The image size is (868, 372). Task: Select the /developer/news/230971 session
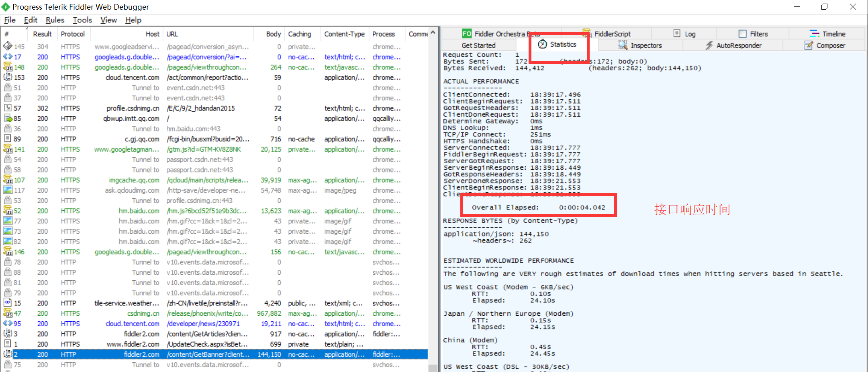[214, 324]
